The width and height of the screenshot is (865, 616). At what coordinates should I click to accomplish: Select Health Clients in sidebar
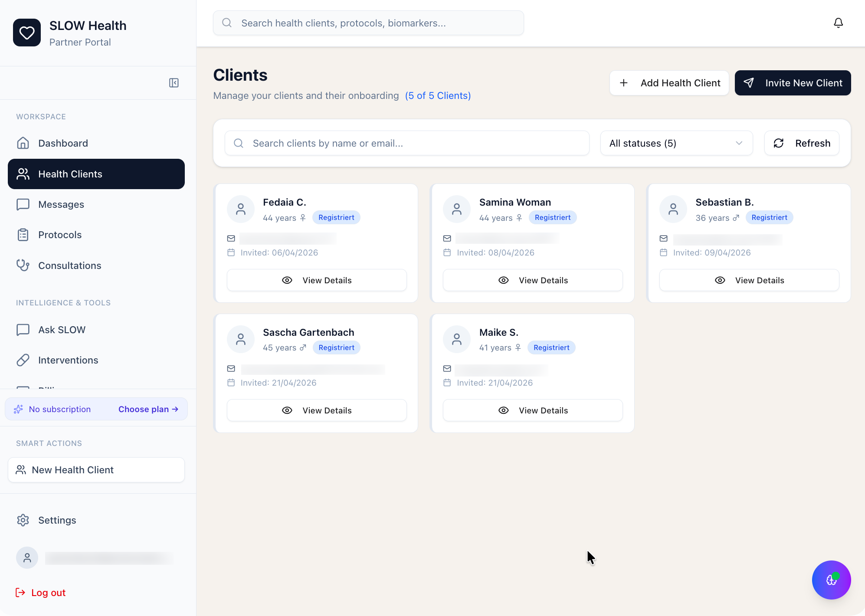coord(96,174)
